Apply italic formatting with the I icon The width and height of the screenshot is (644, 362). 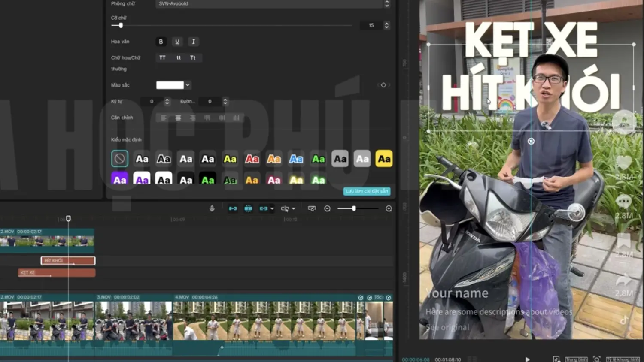click(x=193, y=42)
